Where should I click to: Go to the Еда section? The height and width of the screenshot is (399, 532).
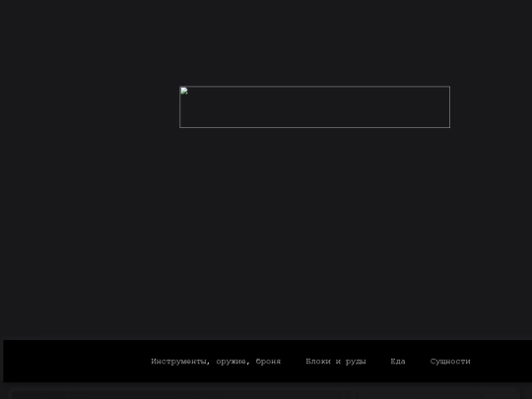398,362
